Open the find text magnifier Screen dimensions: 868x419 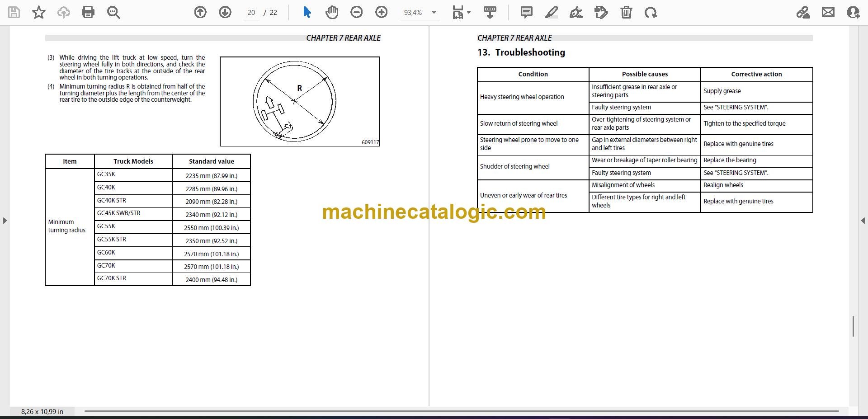click(x=113, y=12)
